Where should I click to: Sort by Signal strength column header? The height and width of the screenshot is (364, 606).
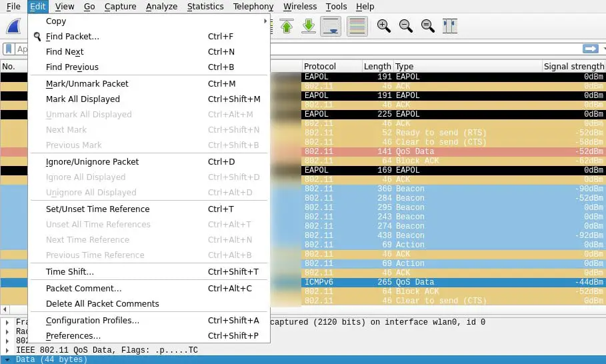point(573,67)
